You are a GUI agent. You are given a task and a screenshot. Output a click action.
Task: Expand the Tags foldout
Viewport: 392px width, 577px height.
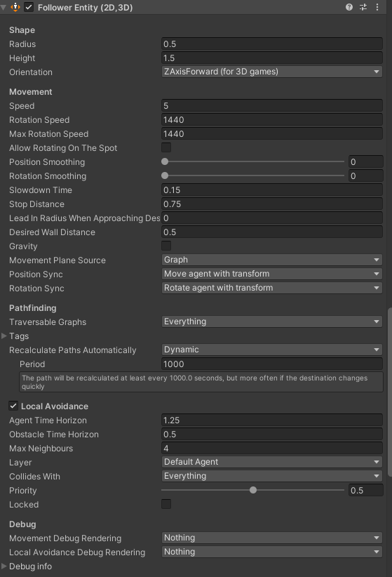(4, 336)
